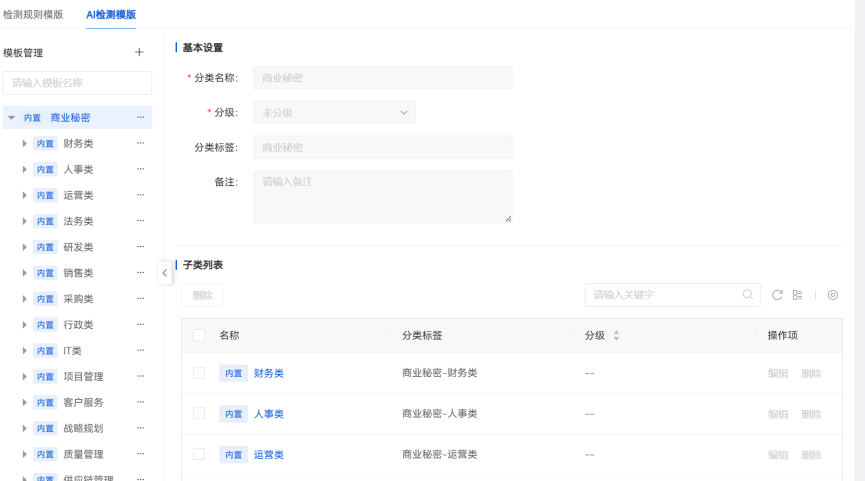865x481 pixels.
Task: Expand the 人事类 tree node
Action: pyautogui.click(x=24, y=170)
